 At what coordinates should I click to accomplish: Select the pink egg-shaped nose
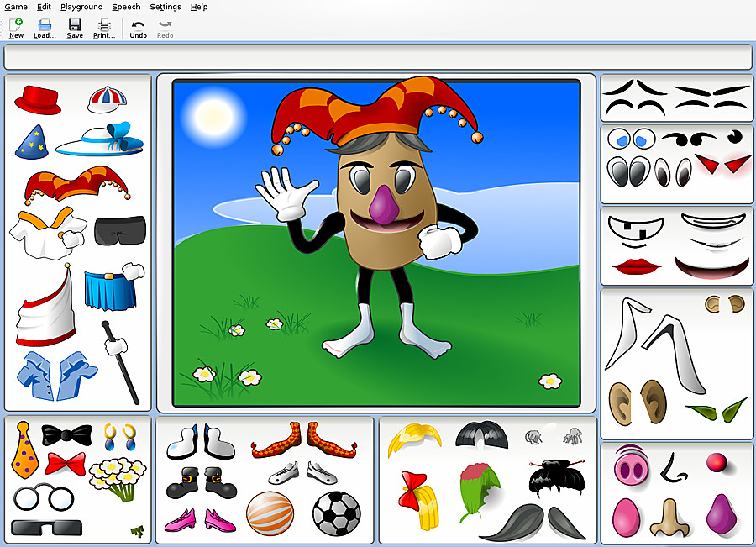pos(626,518)
